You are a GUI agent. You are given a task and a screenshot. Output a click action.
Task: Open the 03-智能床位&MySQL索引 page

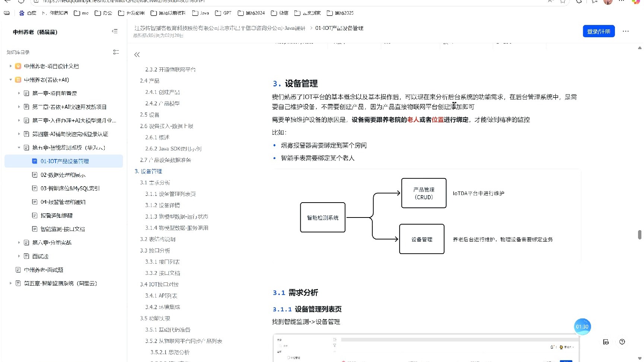[x=64, y=188]
